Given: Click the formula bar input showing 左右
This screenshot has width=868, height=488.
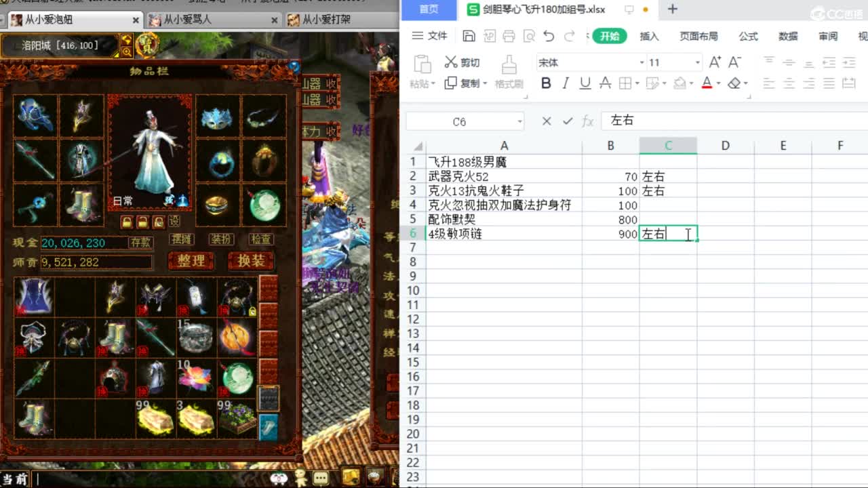Looking at the screenshot, I should point(736,121).
